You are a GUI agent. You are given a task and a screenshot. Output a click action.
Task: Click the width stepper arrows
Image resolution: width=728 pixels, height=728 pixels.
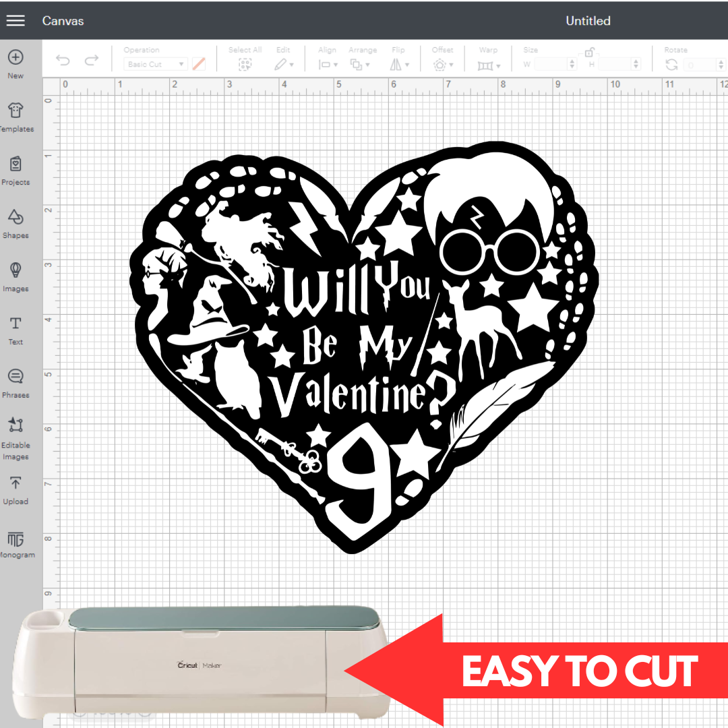pyautogui.click(x=572, y=64)
